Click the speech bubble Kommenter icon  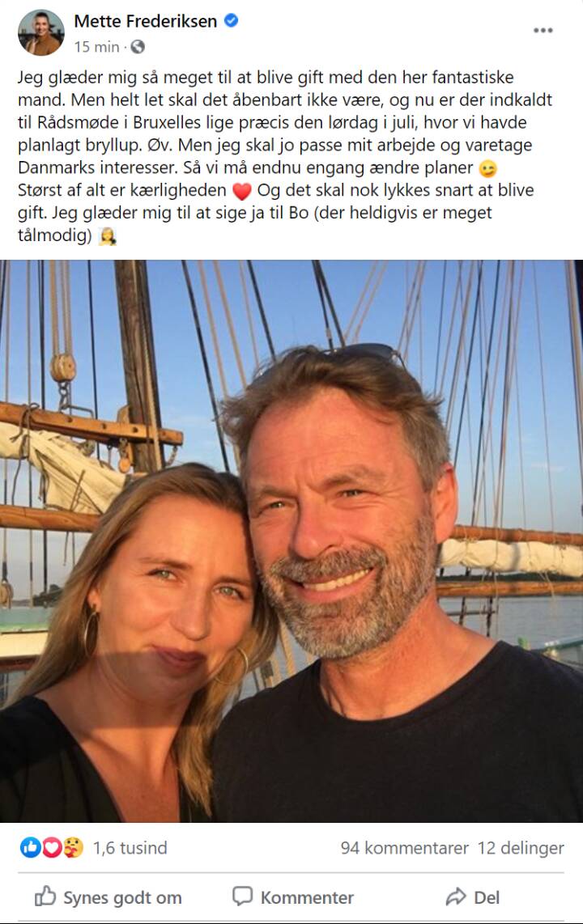click(242, 896)
